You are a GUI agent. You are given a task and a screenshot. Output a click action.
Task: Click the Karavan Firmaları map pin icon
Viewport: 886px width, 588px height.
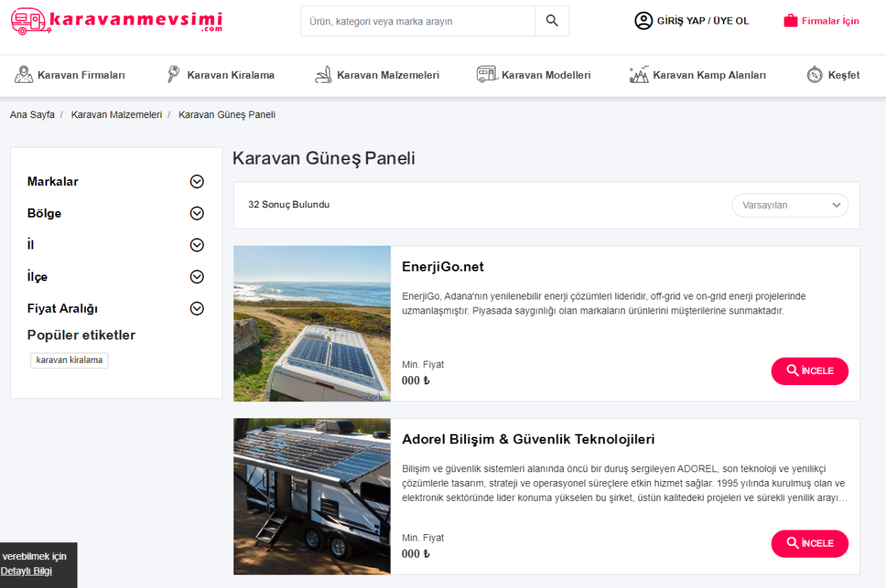tap(24, 75)
